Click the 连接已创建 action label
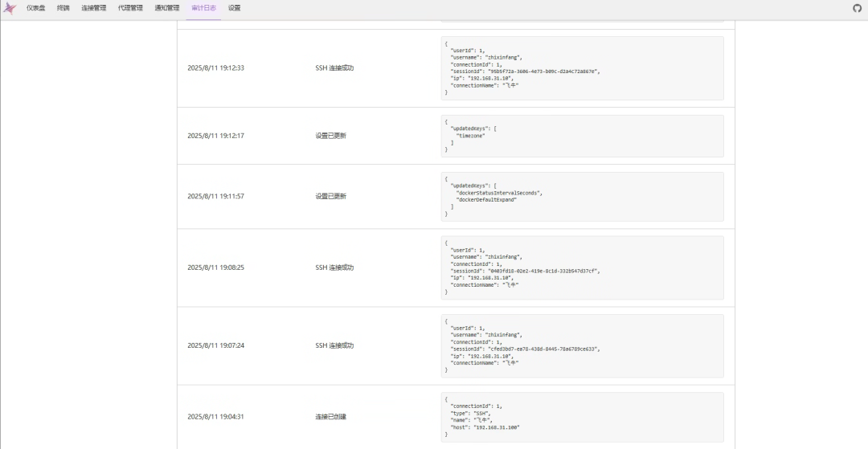This screenshot has height=449, width=868. coord(330,417)
